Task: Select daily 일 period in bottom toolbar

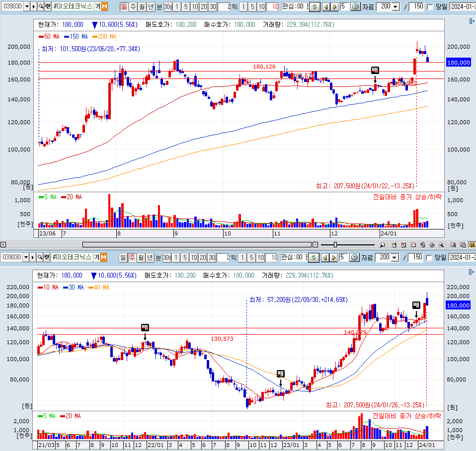Action: click(123, 257)
